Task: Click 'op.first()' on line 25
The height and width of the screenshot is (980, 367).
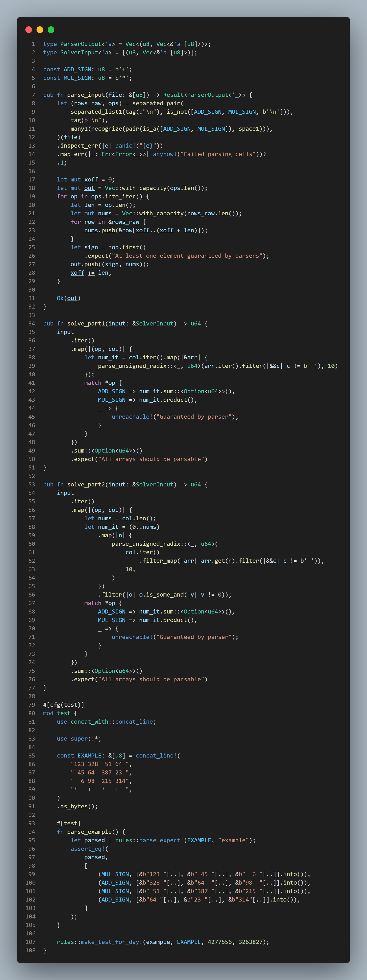Action: (127, 247)
